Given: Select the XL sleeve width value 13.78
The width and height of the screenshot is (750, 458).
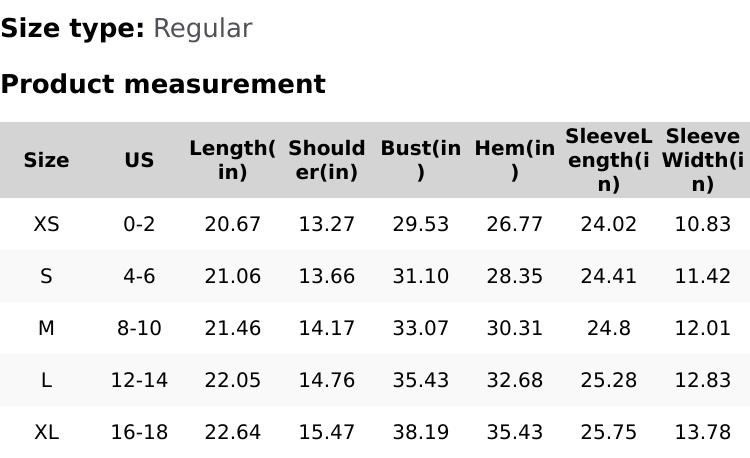Looking at the screenshot, I should (702, 432).
